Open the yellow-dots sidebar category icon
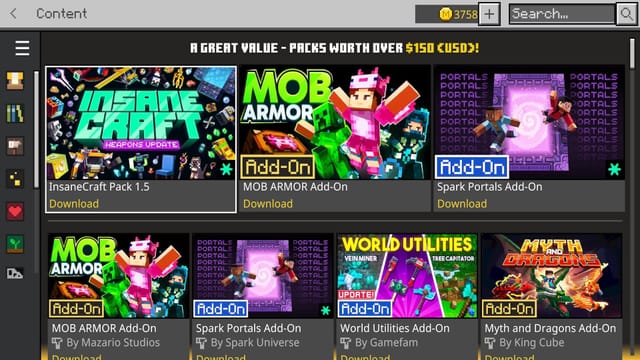Viewport: 640px width, 360px height. pos(15,179)
